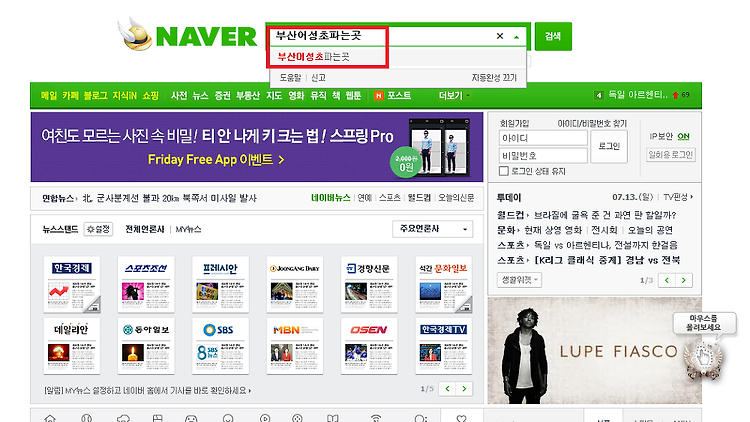Click the 뉴스스탠드 설정 gear button
This screenshot has height=422, width=750.
click(x=99, y=229)
